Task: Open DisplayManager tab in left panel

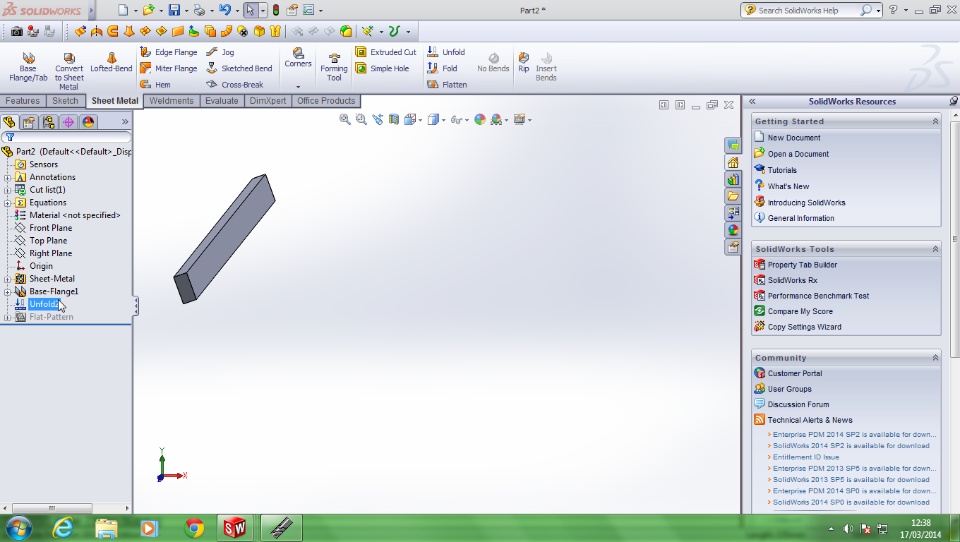Action: pos(88,122)
